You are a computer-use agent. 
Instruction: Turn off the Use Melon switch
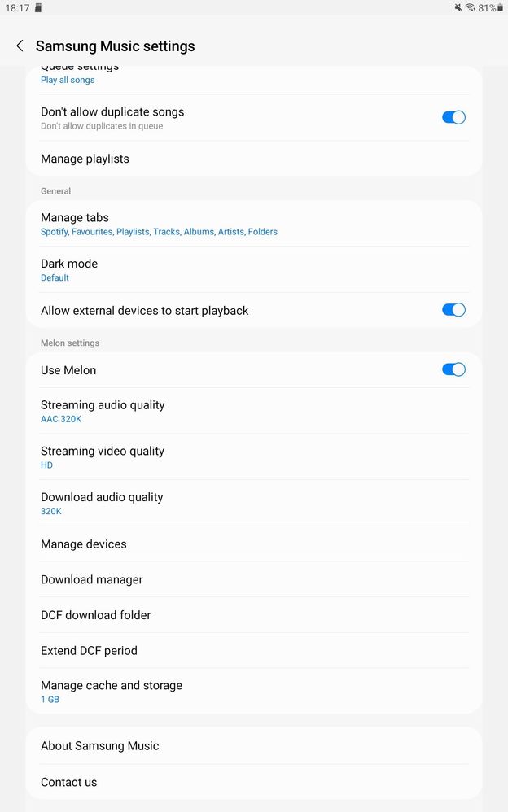point(453,369)
